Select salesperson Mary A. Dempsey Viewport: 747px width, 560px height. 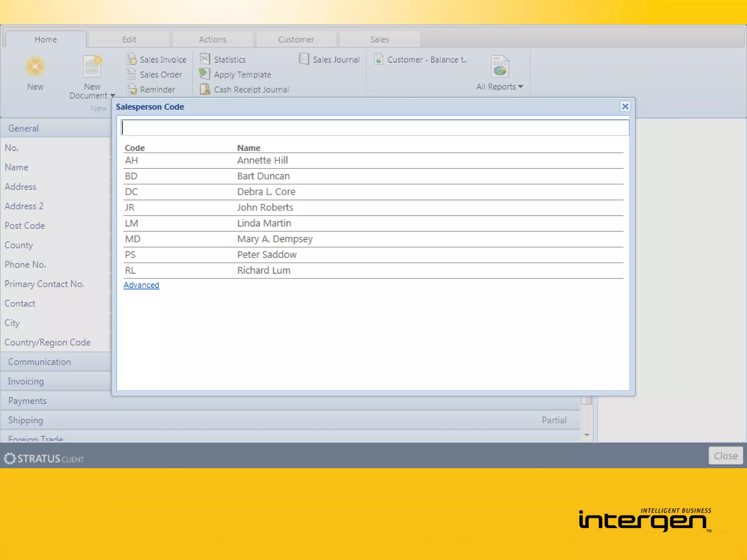tap(373, 239)
